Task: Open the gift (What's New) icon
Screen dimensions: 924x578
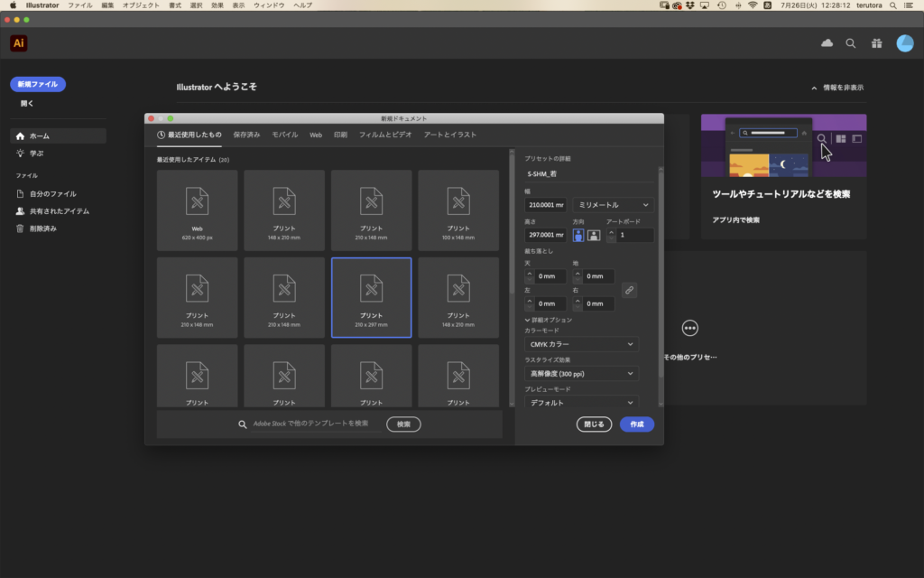Action: (877, 43)
